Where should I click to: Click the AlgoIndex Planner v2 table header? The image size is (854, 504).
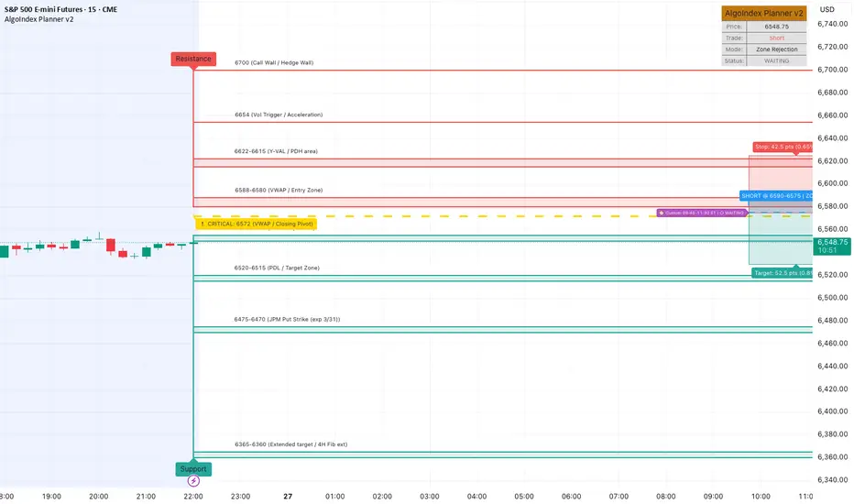pos(764,13)
